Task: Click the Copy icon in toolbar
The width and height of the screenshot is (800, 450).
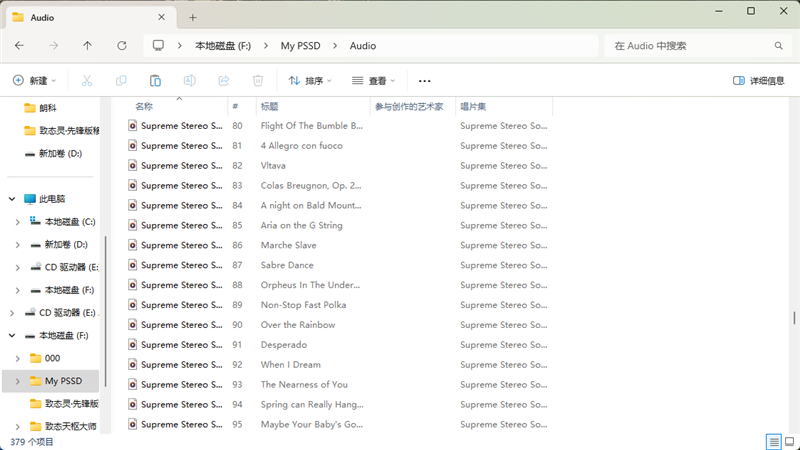Action: (x=121, y=80)
